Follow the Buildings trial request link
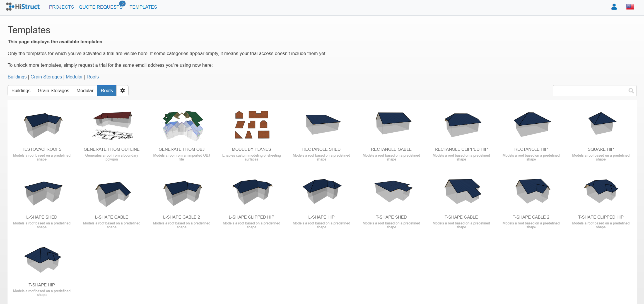644x304 pixels. 17,77
